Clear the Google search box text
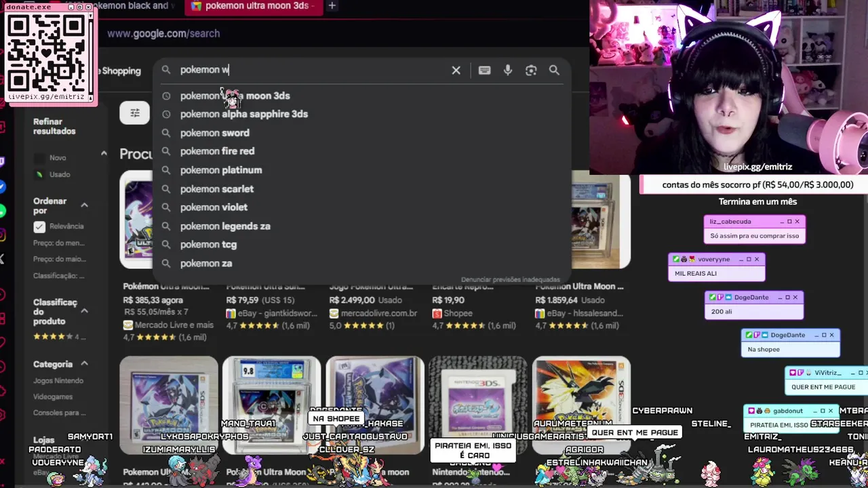 point(456,70)
